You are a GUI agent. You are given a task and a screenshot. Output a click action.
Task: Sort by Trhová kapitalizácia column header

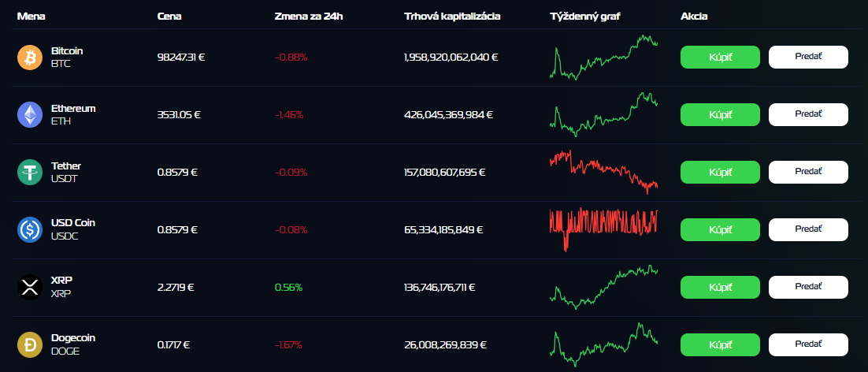451,16
